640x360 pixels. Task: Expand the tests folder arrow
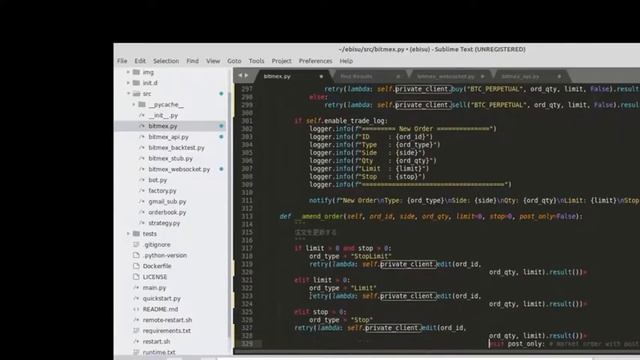coord(128,233)
